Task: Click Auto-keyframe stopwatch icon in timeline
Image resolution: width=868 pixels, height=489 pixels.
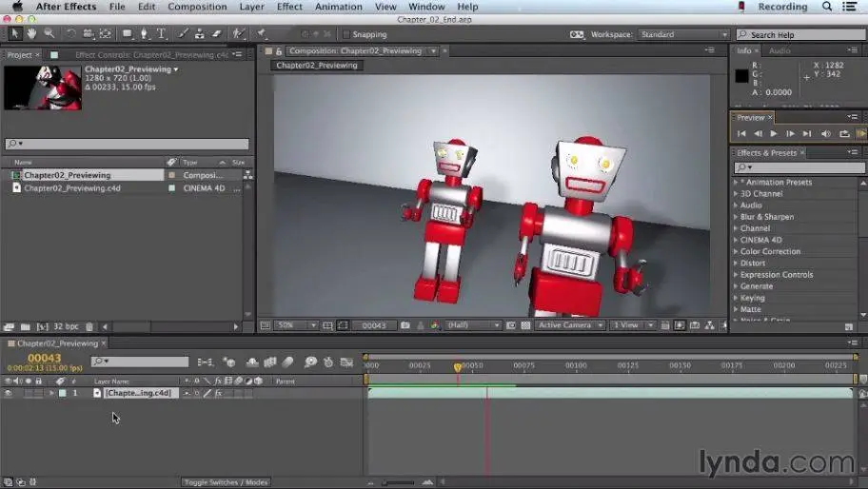Action: 328,362
